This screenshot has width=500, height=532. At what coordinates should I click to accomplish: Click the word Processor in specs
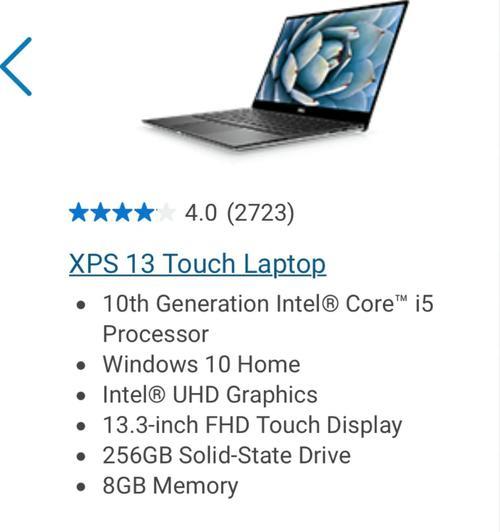[x=156, y=334]
